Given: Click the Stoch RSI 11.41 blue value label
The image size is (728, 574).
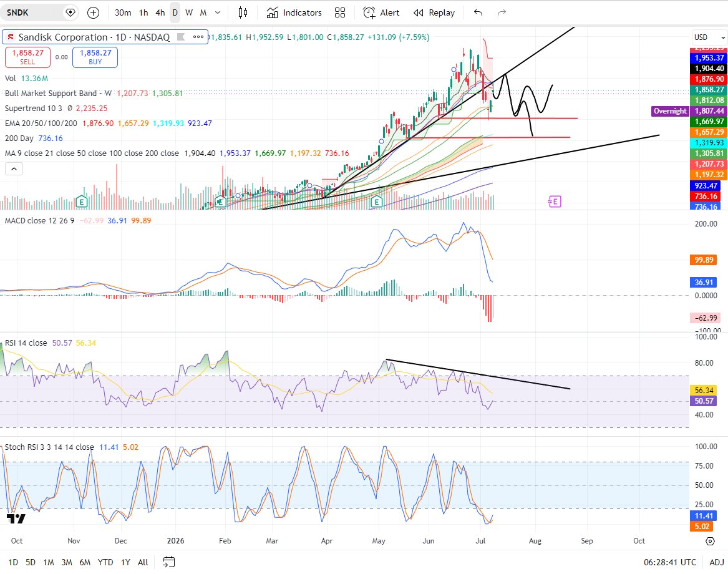Looking at the screenshot, I should (x=704, y=515).
